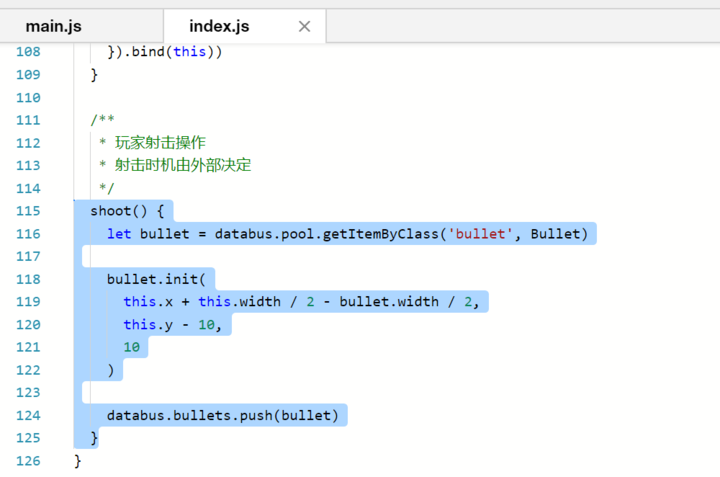Click line number 111
The width and height of the screenshot is (720, 477).
pyautogui.click(x=28, y=120)
